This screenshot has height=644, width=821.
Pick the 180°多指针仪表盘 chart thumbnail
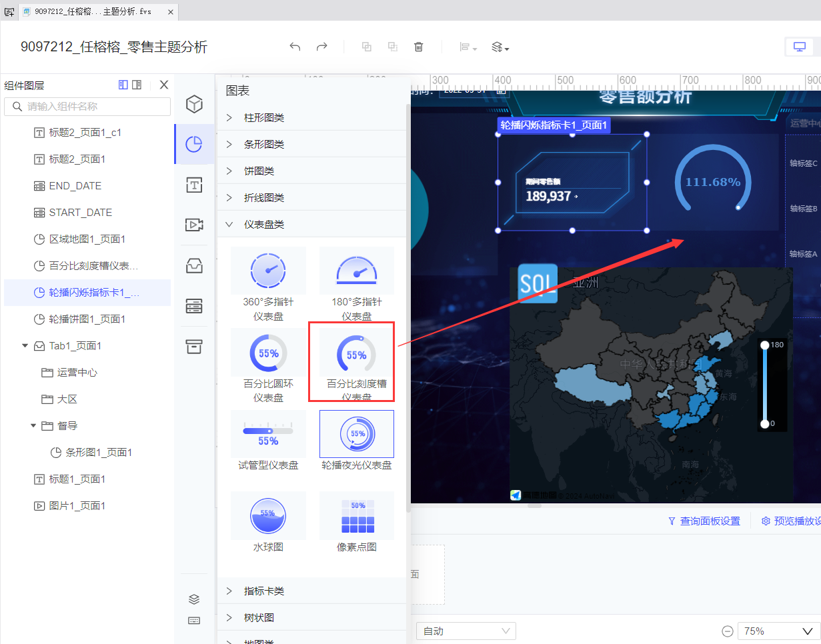[x=357, y=271]
